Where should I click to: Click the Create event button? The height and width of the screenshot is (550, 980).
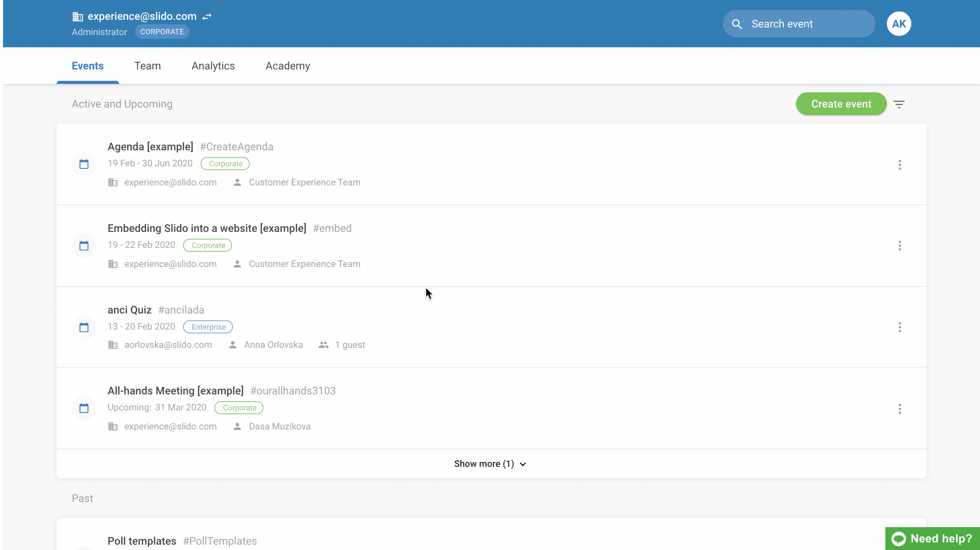coord(841,104)
